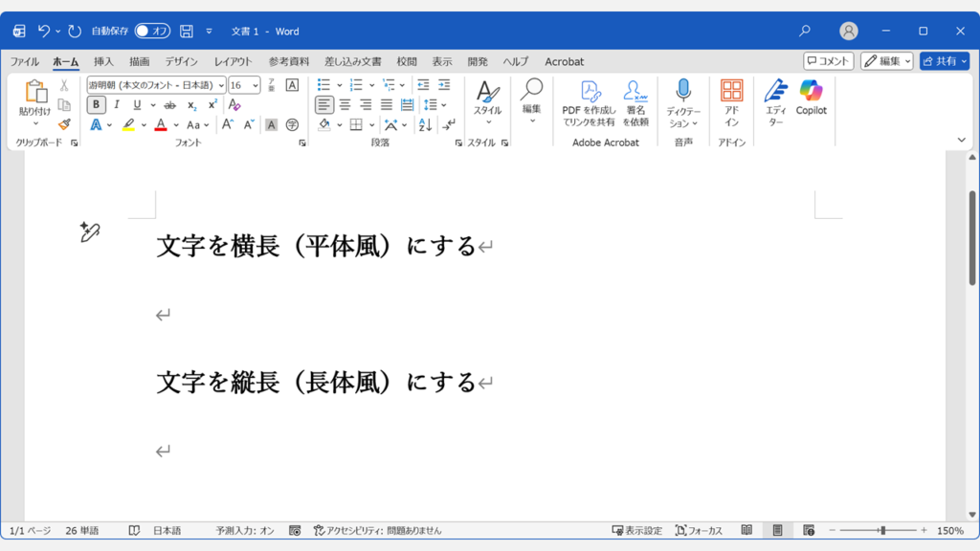The height and width of the screenshot is (551, 980).
Task: Toggle bold formatting in the font group
Action: click(95, 104)
